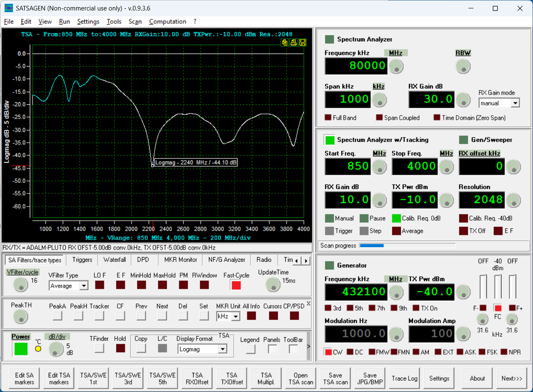This screenshot has height=392, width=533.
Task: Click the Save TSA scan button
Action: coord(335,379)
